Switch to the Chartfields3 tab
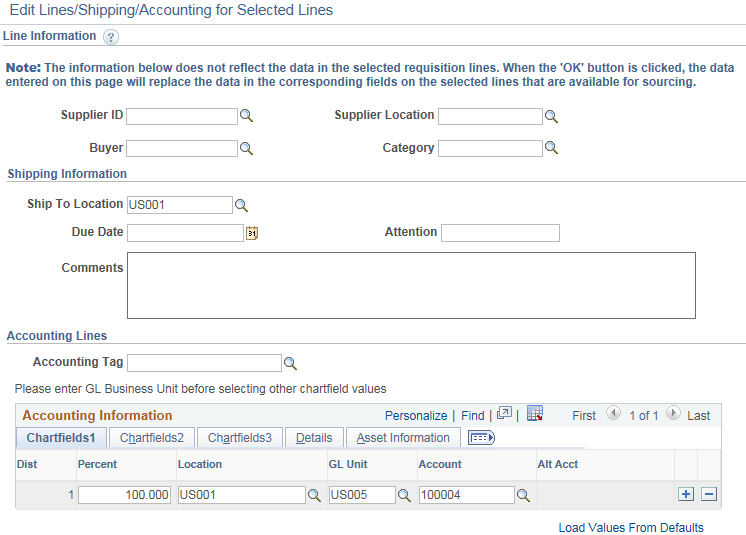Screen dimensions: 746x535 tap(240, 438)
